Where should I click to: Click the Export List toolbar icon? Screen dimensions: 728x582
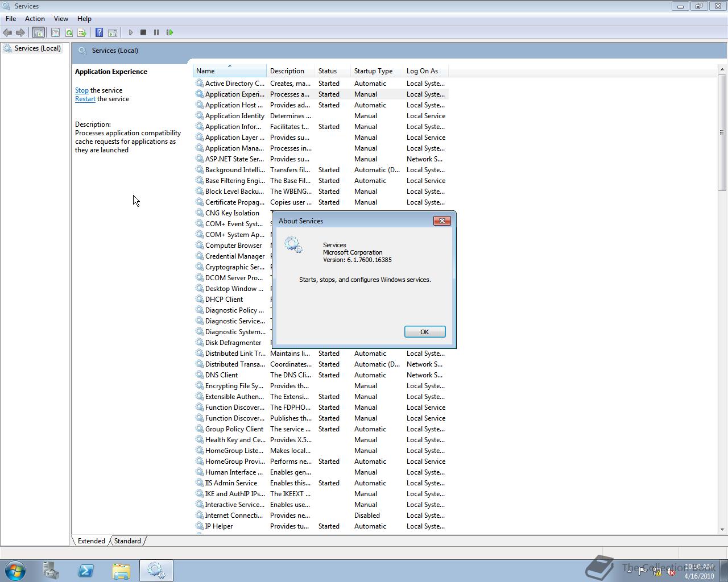coord(82,32)
